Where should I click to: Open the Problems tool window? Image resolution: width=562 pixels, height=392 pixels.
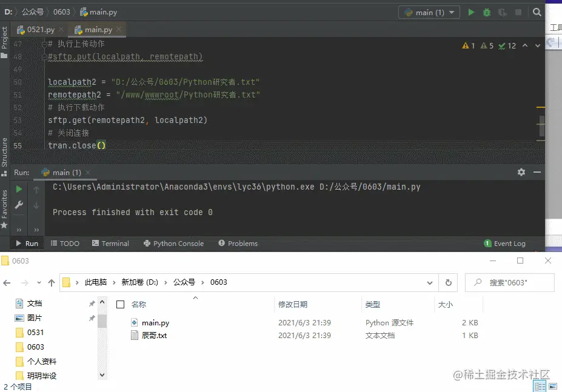[238, 244]
